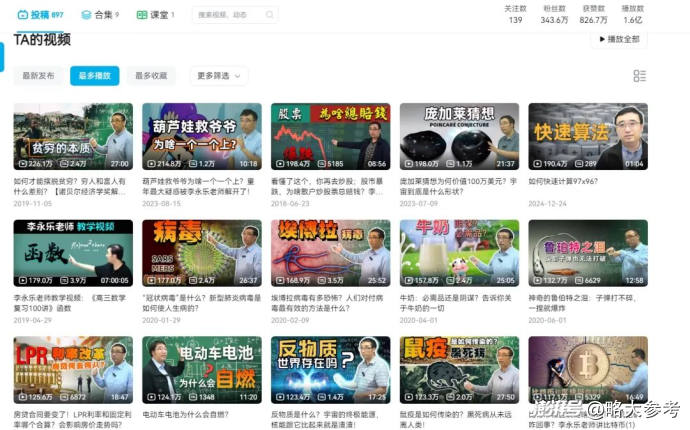Open the 葫芦娃救爷爷 video thumbnail
The width and height of the screenshot is (690, 430).
pyautogui.click(x=201, y=136)
